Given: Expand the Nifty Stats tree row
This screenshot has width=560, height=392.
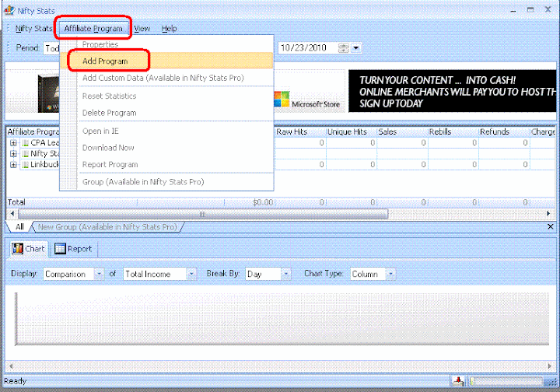Looking at the screenshot, I should tap(13, 154).
